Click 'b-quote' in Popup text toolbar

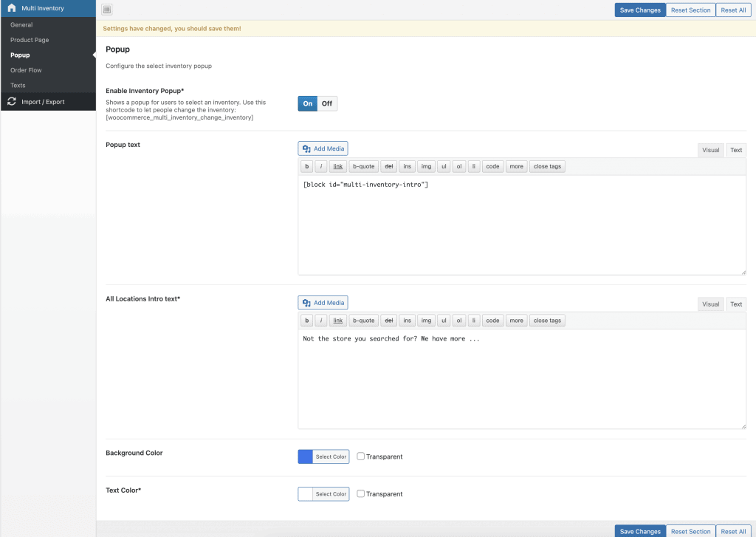[363, 166]
